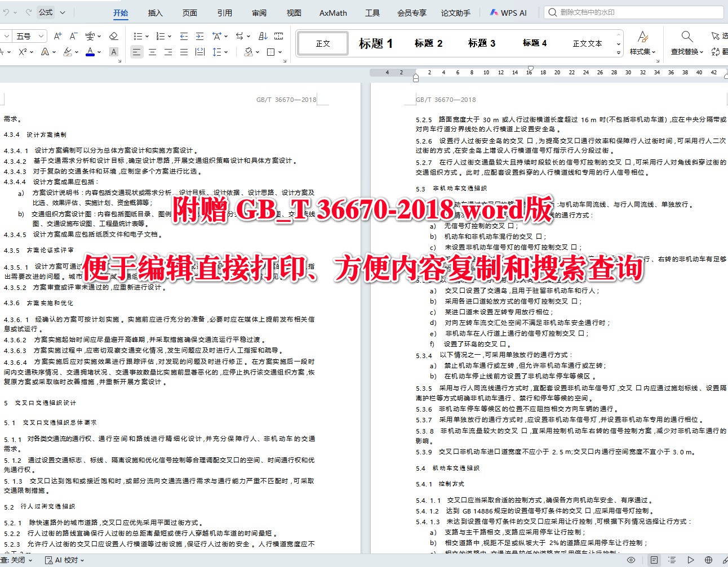Click the increase font size icon
728x567 pixels.
[57, 35]
